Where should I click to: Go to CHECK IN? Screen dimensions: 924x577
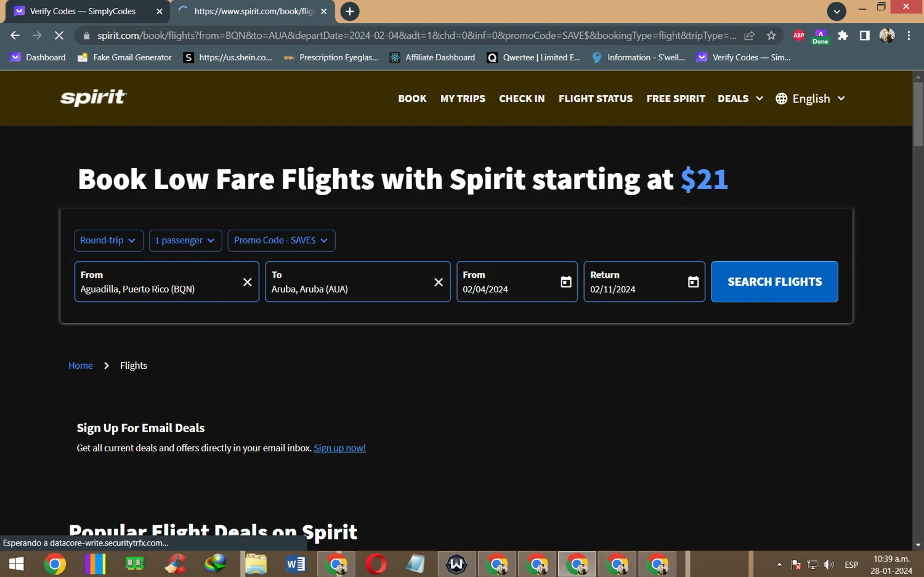pos(522,99)
